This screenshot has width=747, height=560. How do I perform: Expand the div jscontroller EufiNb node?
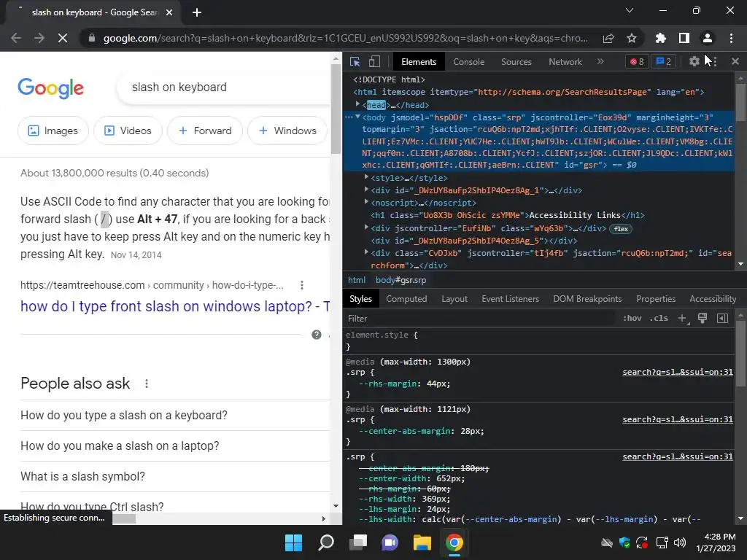(366, 227)
